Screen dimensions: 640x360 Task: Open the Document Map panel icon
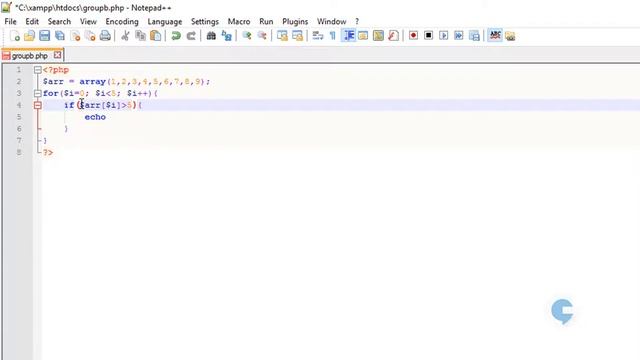(x=378, y=36)
